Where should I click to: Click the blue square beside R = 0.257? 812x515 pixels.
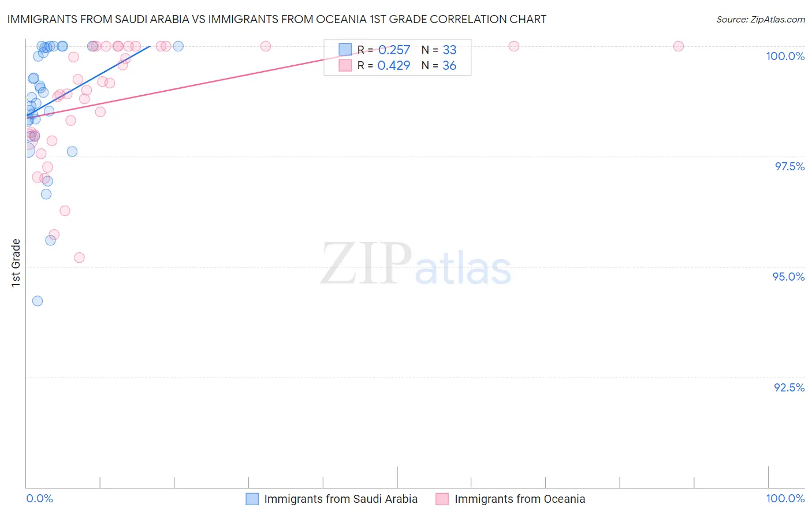[345, 50]
